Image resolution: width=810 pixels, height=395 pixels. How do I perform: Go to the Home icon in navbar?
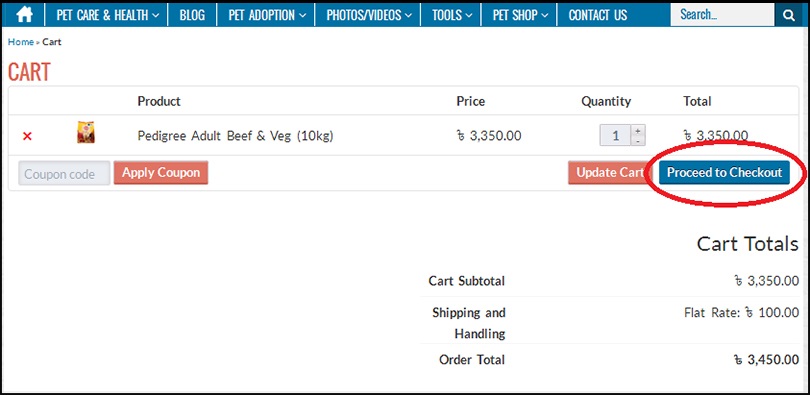click(x=24, y=15)
